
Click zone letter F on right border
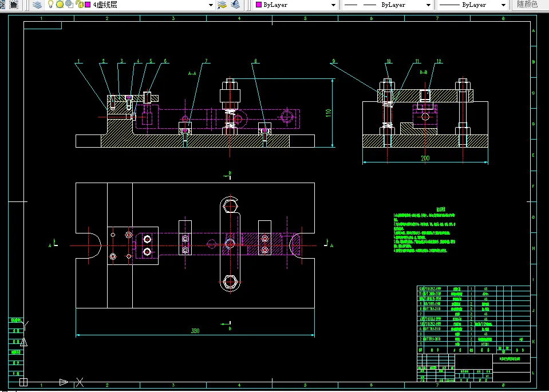533,187
